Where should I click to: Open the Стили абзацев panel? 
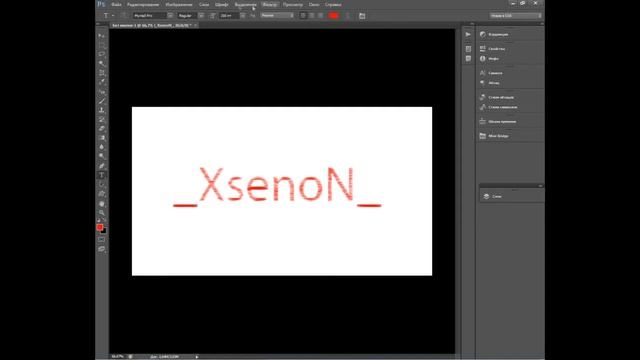[501, 97]
